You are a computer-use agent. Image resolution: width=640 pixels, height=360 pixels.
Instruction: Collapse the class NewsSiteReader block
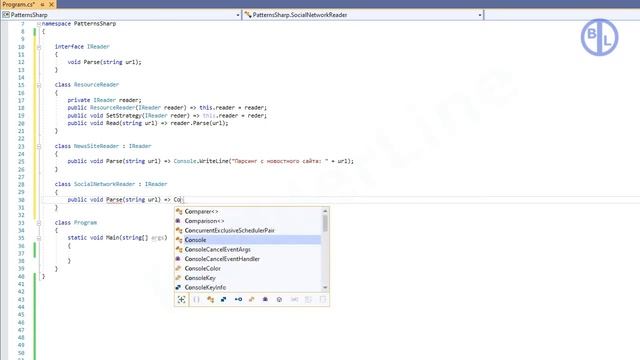click(39, 146)
